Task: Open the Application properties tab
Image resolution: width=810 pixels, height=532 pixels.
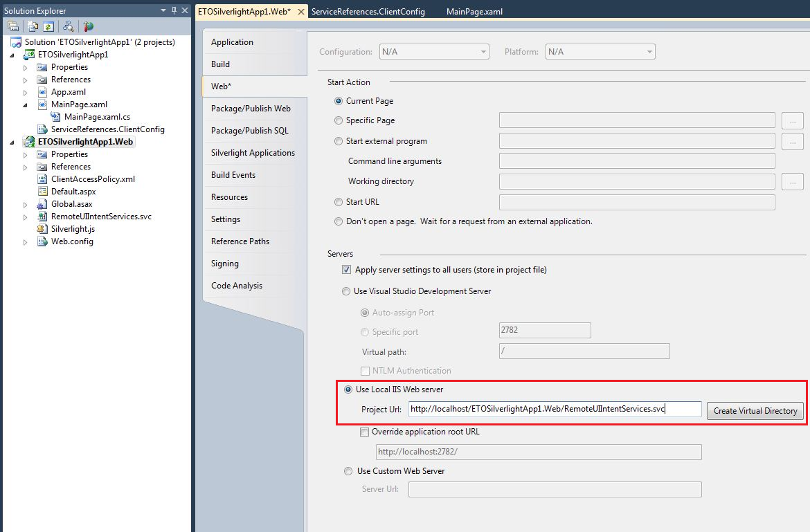Action: pos(232,42)
